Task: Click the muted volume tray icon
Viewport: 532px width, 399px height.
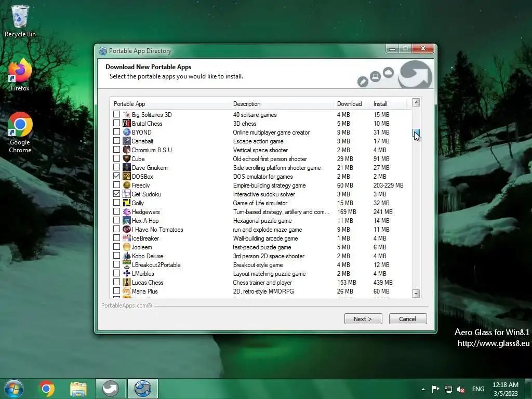Action: click(x=461, y=389)
